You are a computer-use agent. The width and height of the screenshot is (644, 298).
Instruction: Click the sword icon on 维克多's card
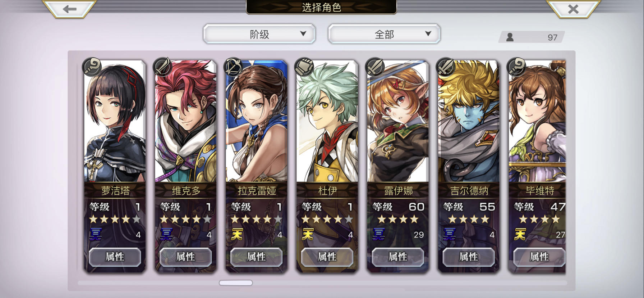(162, 67)
